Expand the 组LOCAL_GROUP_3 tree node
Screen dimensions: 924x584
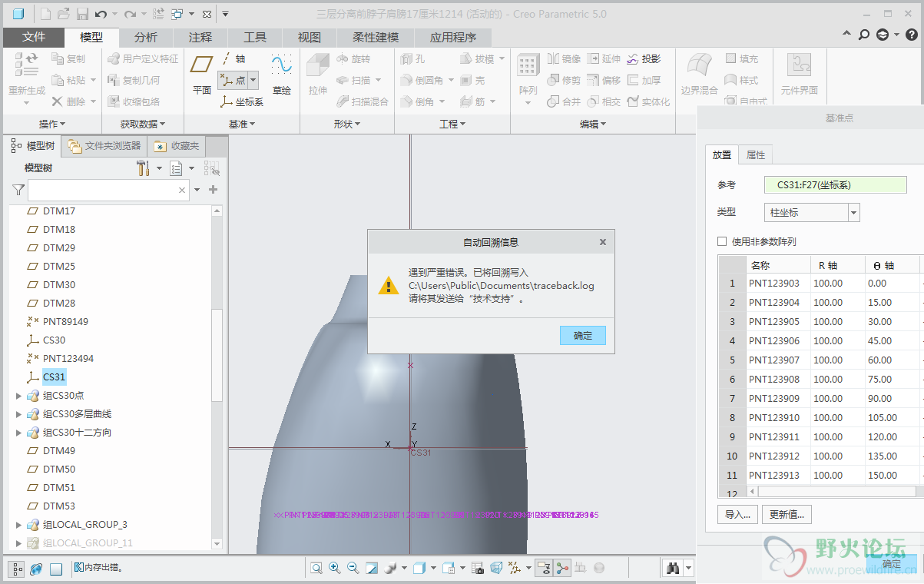pos(19,525)
